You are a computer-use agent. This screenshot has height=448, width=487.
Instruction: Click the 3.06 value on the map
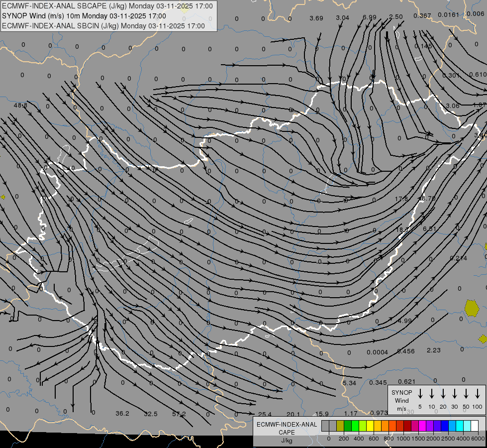click(x=453, y=106)
